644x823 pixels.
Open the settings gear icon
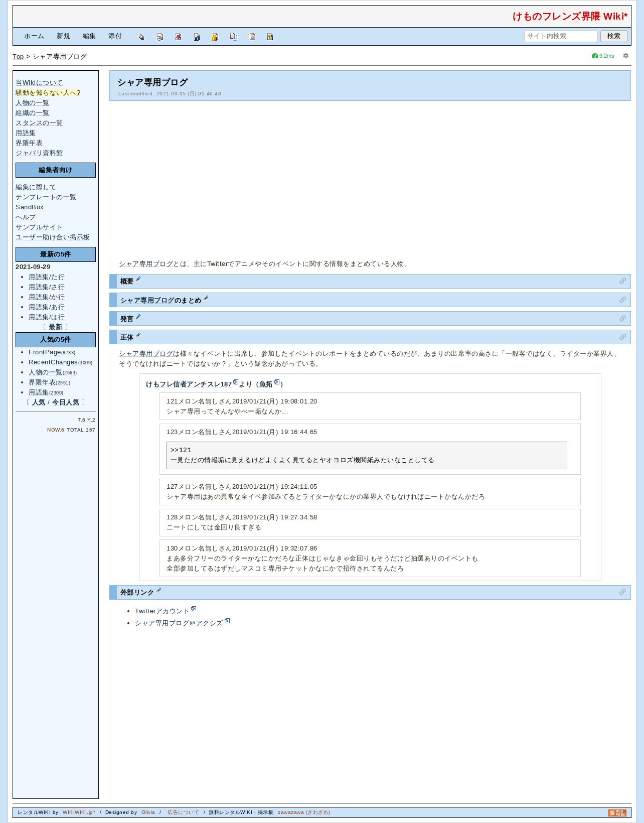pyautogui.click(x=625, y=56)
